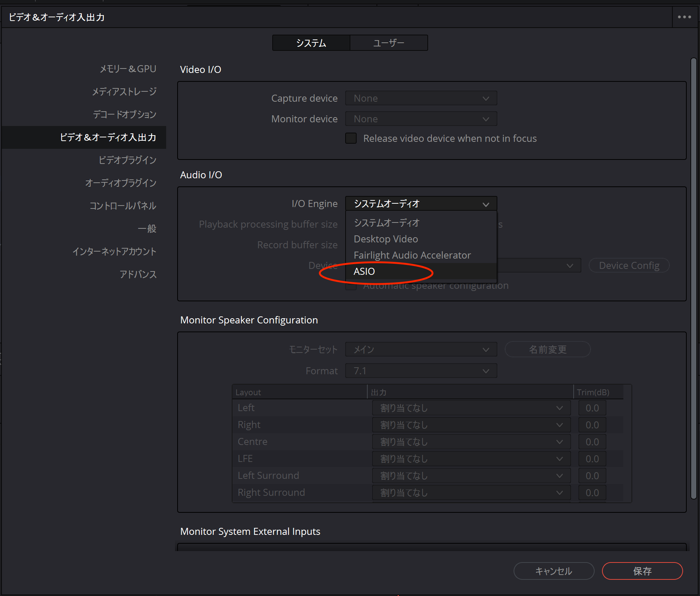Viewport: 700px width, 596px height.
Task: Open メモリー＆GPU settings section
Action: point(128,69)
